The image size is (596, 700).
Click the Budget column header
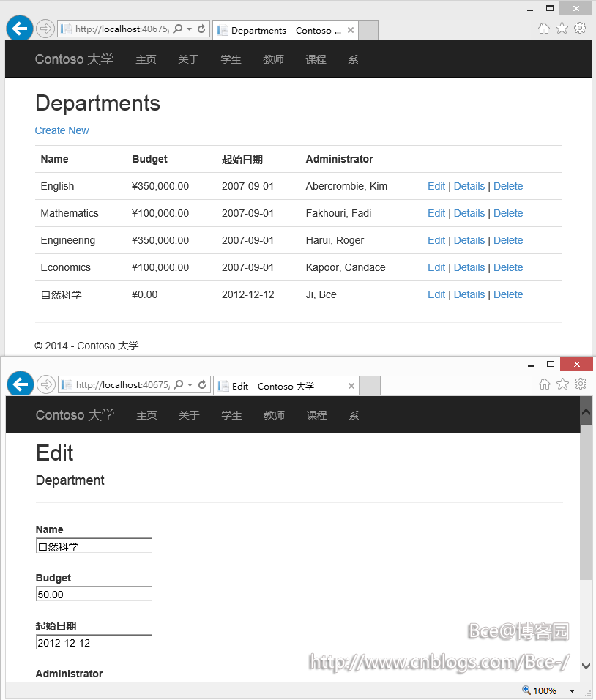pos(149,160)
